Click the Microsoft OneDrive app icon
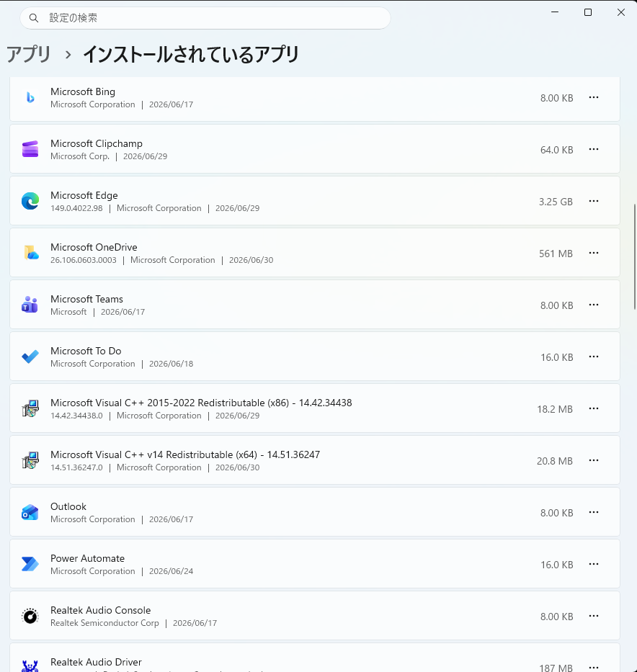Screen dimensions: 637x672 point(31,253)
